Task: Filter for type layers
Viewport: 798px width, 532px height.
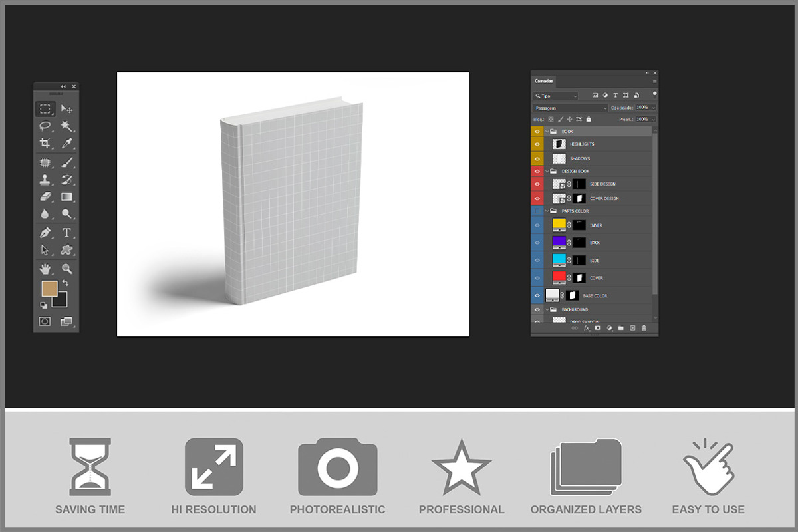Action: [616, 96]
